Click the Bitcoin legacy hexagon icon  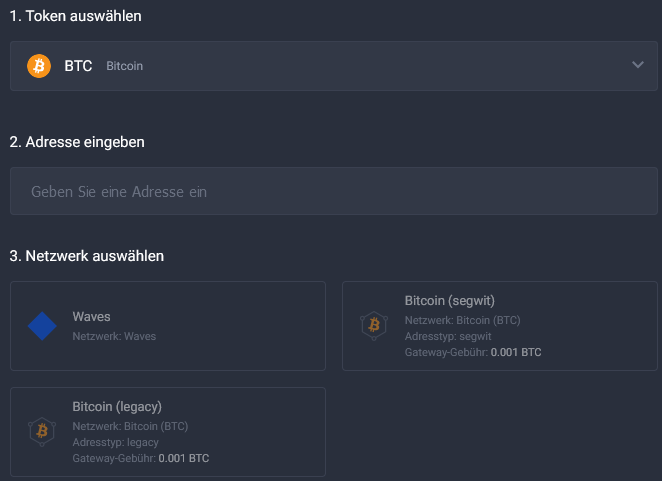pos(42,432)
